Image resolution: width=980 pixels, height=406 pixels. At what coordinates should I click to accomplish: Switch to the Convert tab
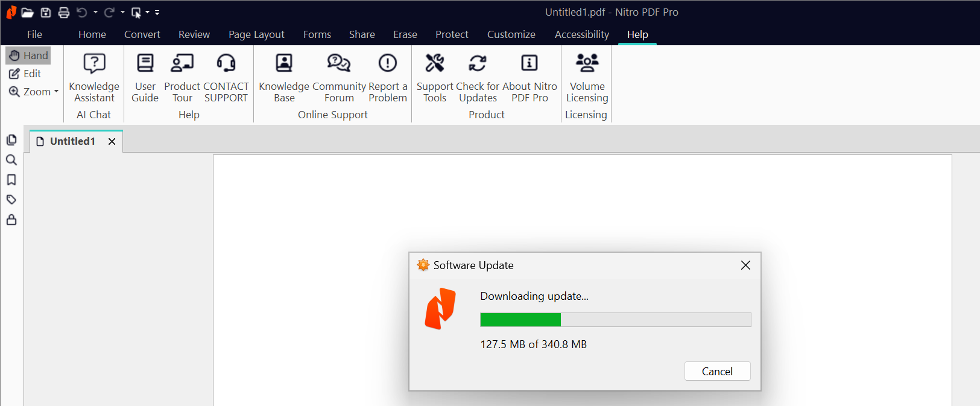click(x=142, y=34)
